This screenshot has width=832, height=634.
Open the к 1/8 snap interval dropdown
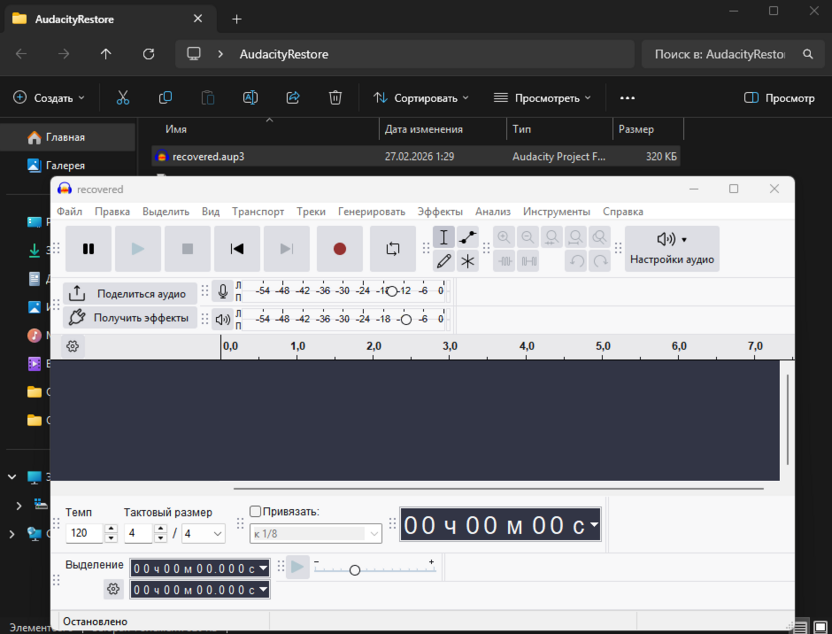(315, 533)
